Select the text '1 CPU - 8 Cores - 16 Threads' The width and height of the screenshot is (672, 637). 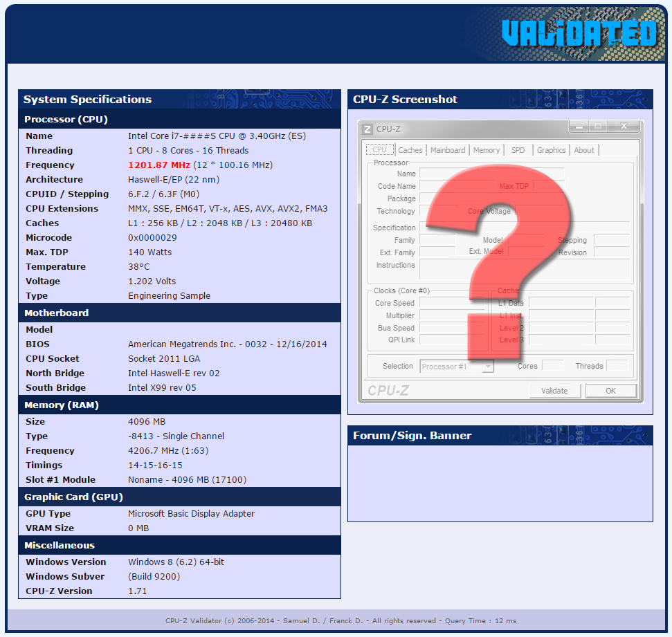188,150
